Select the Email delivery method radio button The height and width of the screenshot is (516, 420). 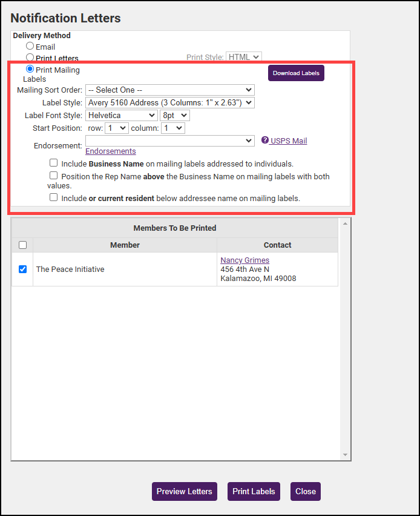pos(30,46)
